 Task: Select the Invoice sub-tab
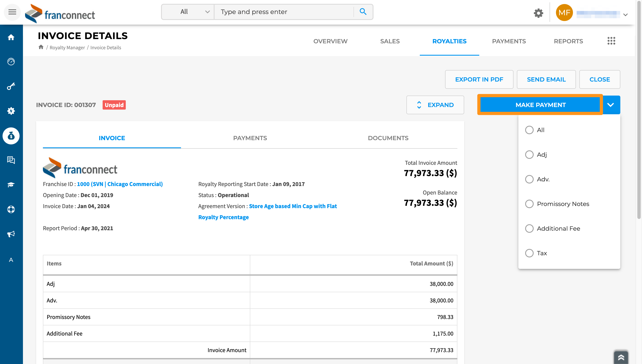tap(112, 138)
